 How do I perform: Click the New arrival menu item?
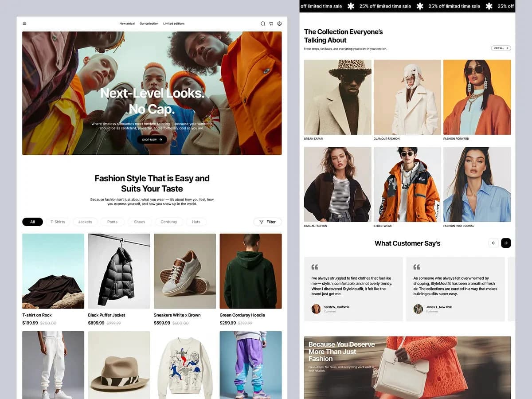click(126, 23)
